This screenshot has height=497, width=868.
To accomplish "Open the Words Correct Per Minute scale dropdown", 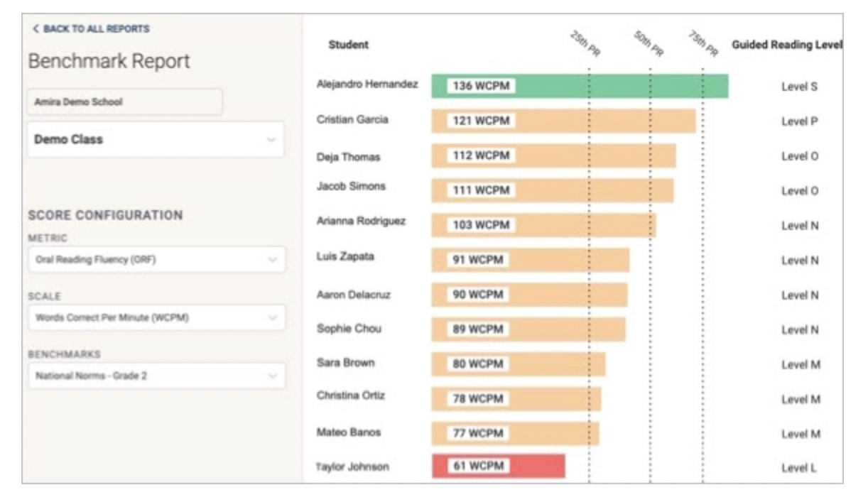I will 156,318.
